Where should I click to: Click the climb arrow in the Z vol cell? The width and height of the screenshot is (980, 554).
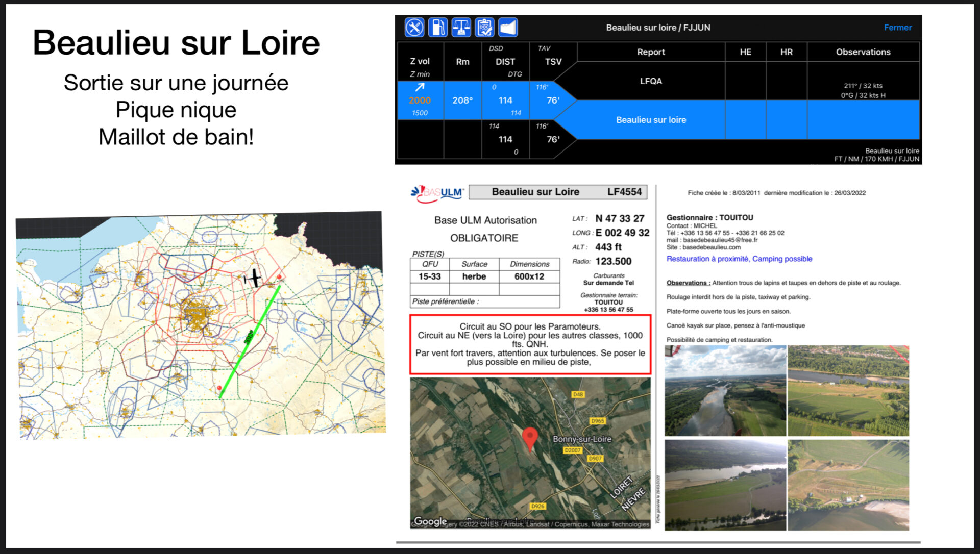coord(420,87)
